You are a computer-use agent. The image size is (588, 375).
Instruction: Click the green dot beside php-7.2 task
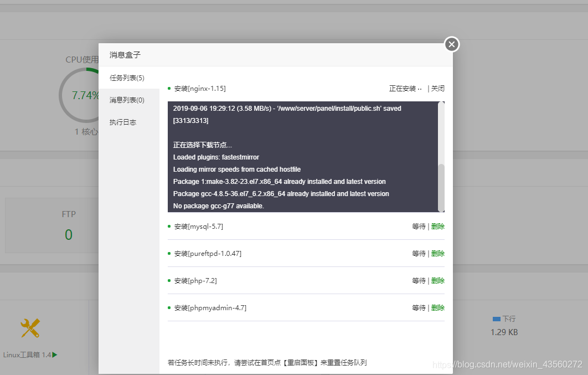(170, 280)
